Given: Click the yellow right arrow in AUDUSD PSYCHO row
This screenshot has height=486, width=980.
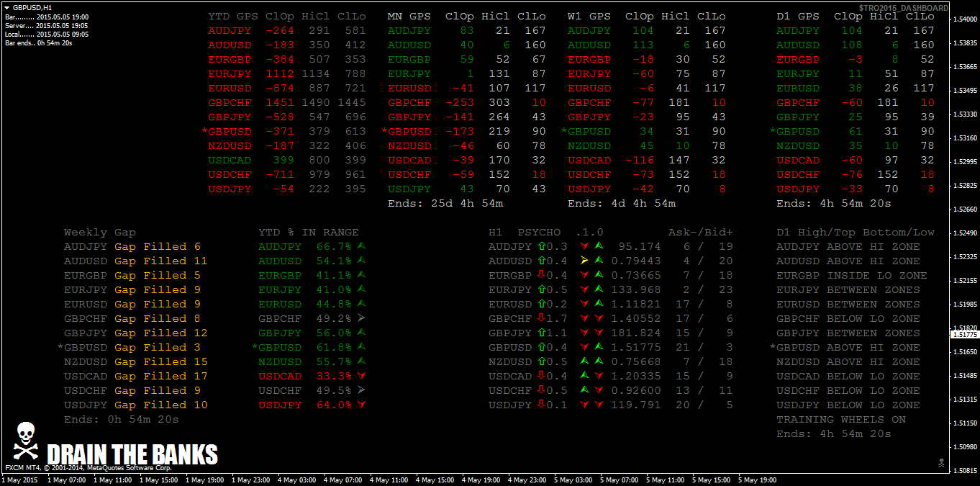Looking at the screenshot, I should [584, 261].
